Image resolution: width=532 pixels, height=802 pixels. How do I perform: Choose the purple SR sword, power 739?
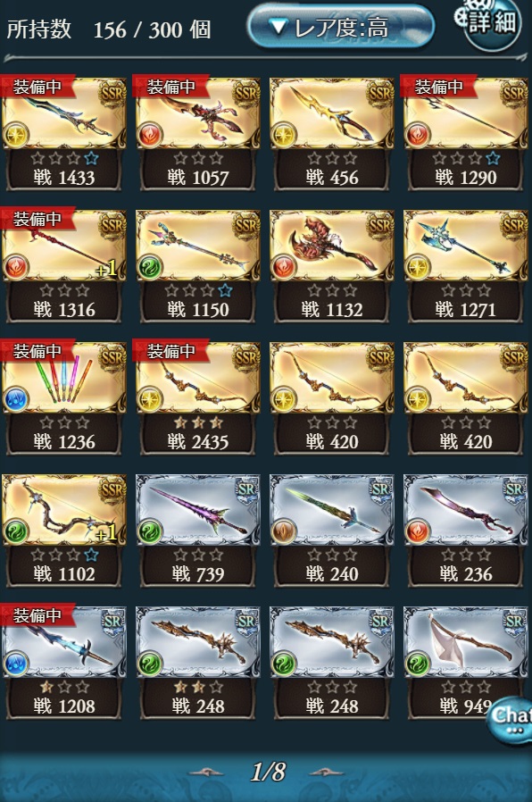click(198, 530)
